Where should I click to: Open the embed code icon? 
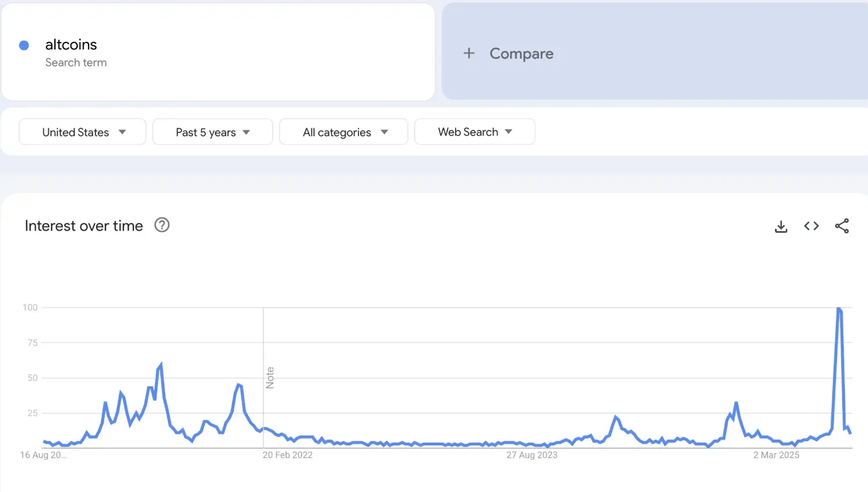pos(811,226)
